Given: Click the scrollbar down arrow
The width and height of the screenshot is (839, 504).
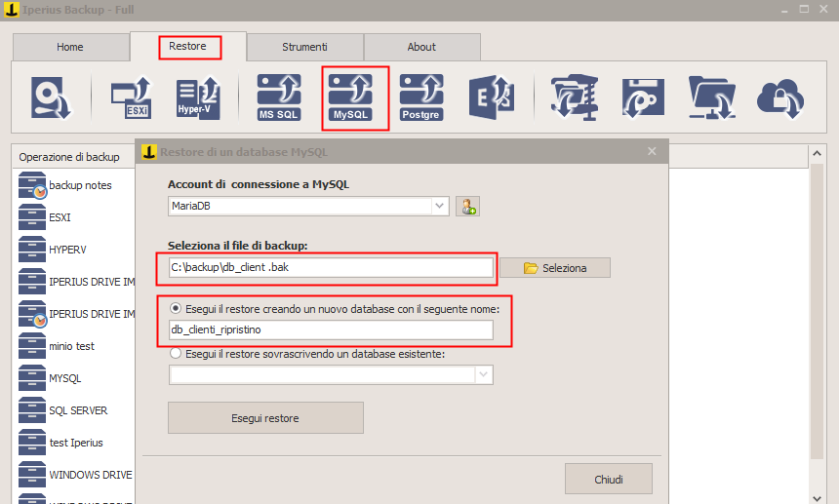Looking at the screenshot, I should coord(817,497).
